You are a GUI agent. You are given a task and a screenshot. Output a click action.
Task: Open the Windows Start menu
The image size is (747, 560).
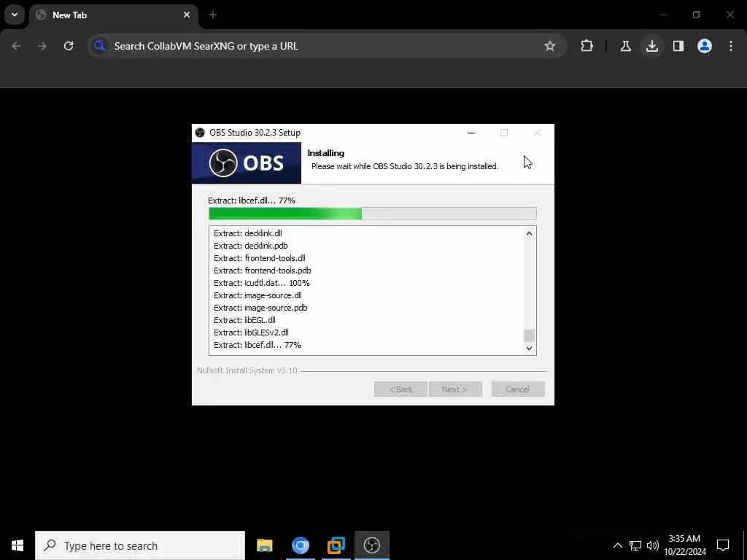(x=18, y=545)
